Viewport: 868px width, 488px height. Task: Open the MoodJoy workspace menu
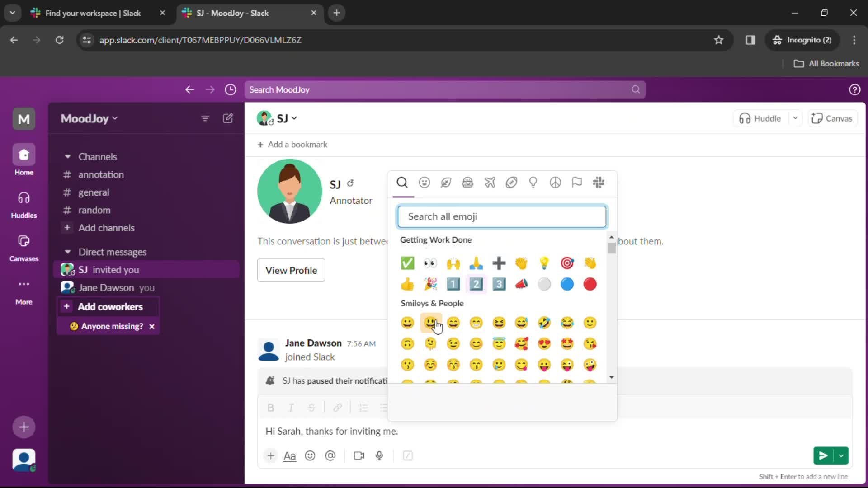(x=89, y=118)
